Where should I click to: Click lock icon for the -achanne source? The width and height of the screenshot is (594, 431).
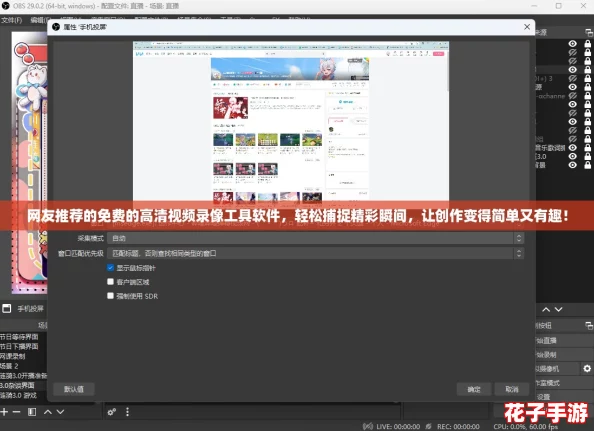point(587,96)
